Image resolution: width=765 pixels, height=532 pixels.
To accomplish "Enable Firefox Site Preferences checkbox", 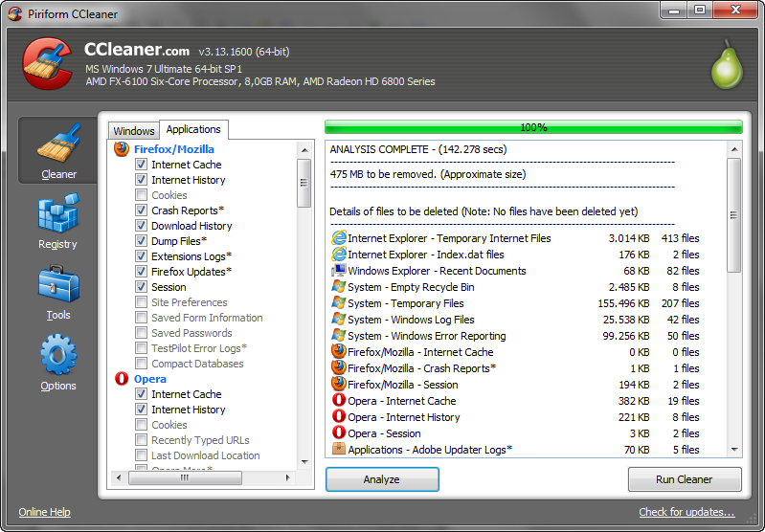I will (x=141, y=301).
